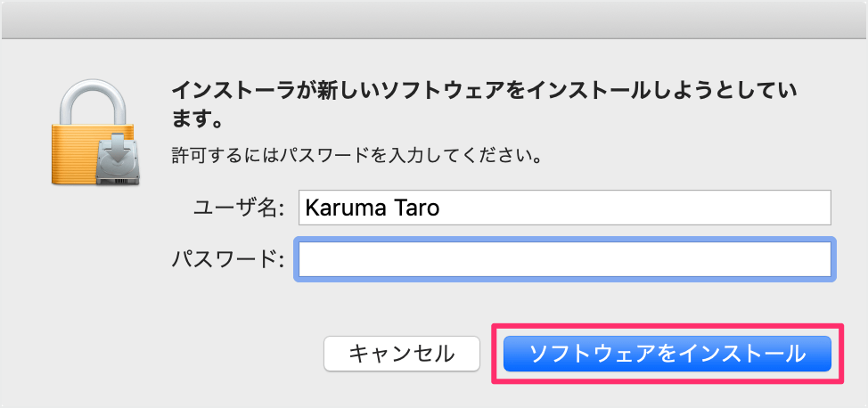This screenshot has width=868, height=408.
Task: Click the ソフトウェアをインストール button
Action: [x=667, y=354]
